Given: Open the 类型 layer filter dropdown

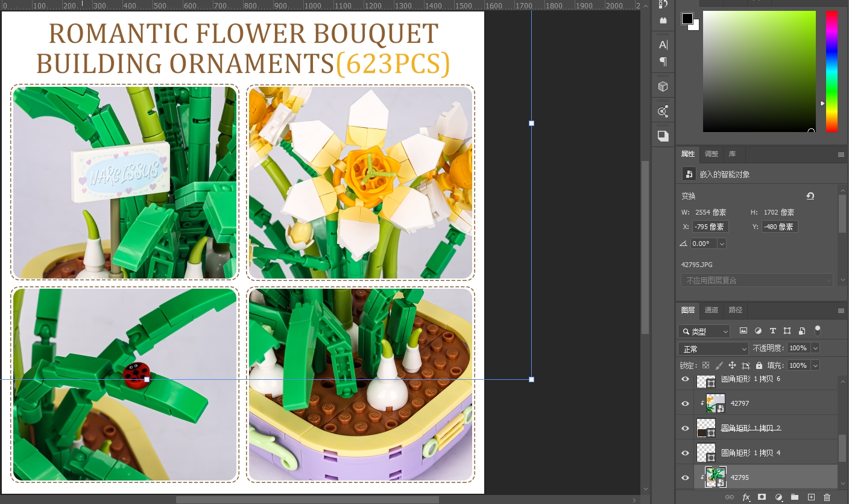Looking at the screenshot, I should (704, 332).
